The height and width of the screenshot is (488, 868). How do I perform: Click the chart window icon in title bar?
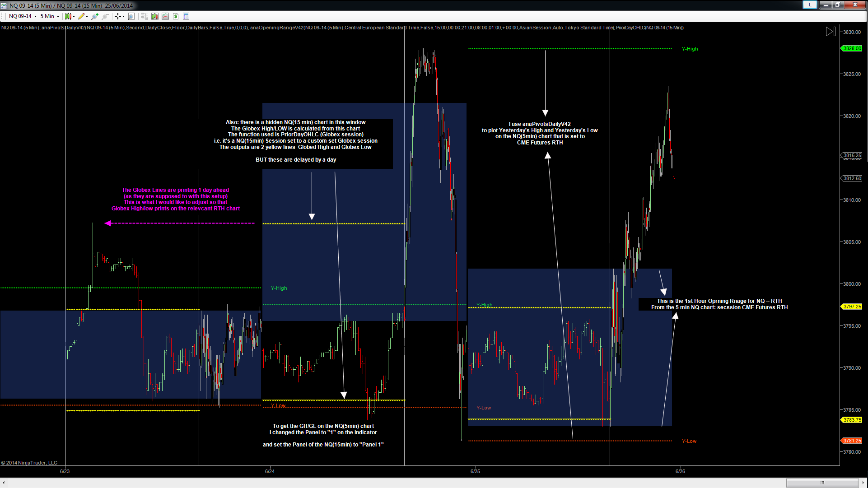4,5
